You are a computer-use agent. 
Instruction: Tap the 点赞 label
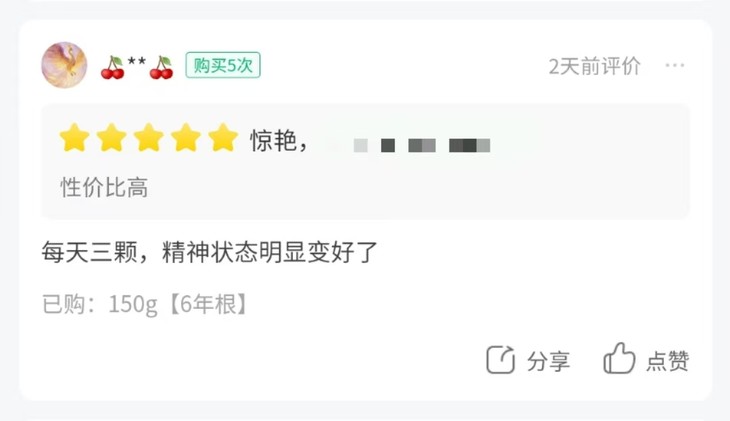(668, 361)
